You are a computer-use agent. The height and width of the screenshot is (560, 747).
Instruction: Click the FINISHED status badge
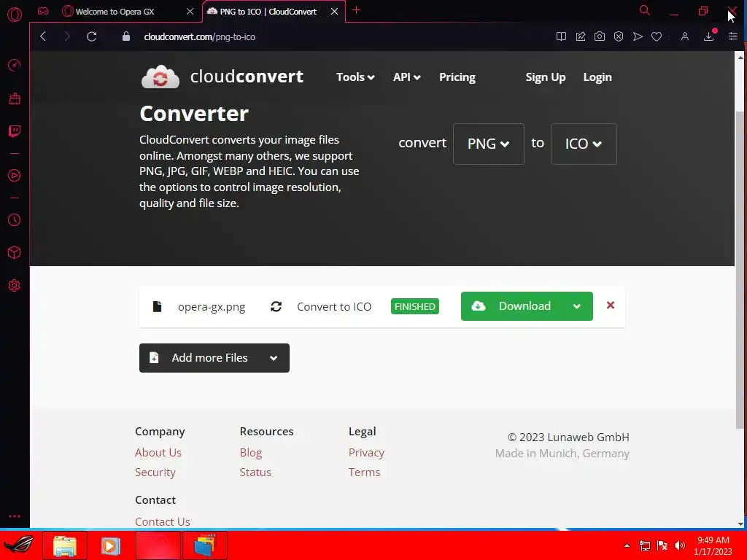[x=415, y=307]
